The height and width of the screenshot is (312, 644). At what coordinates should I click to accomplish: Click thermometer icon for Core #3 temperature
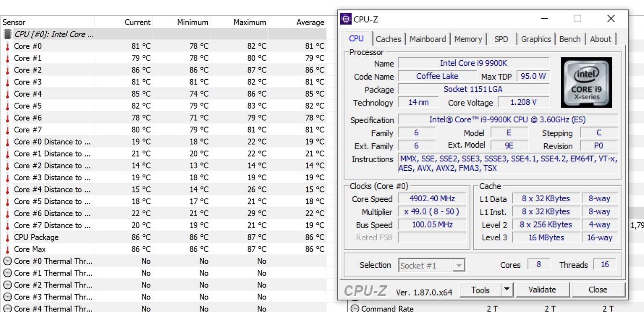(8, 82)
